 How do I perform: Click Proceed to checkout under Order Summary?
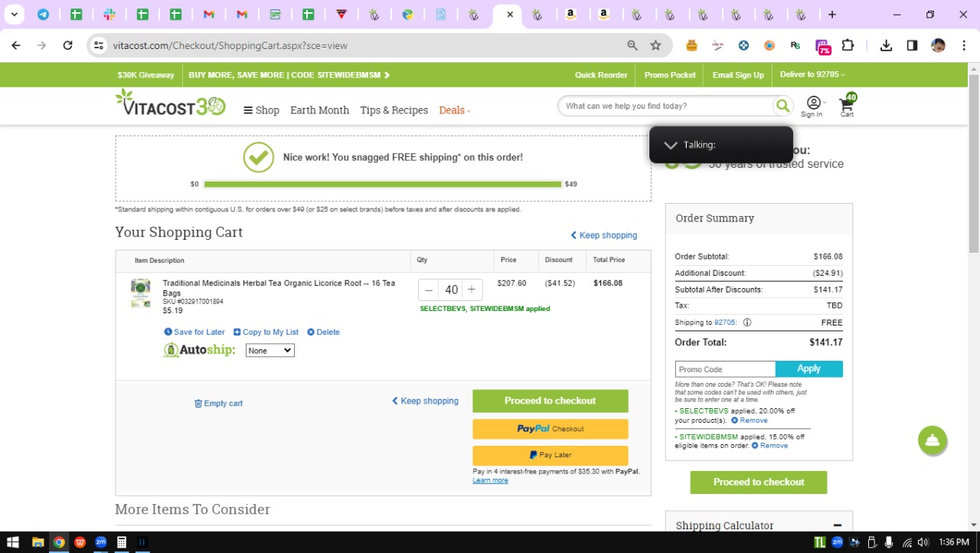click(759, 483)
